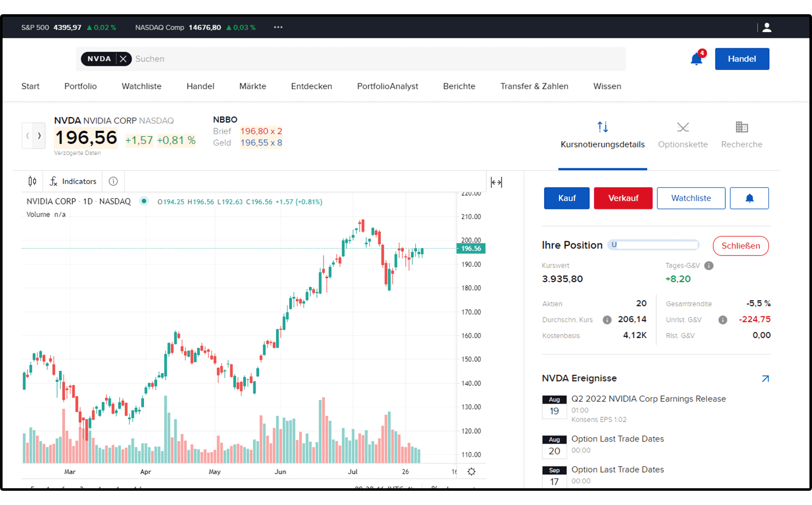The height and width of the screenshot is (505, 812).
Task: Click the NVIDIA CORP 1D NASDAQ chart title
Action: pos(79,201)
